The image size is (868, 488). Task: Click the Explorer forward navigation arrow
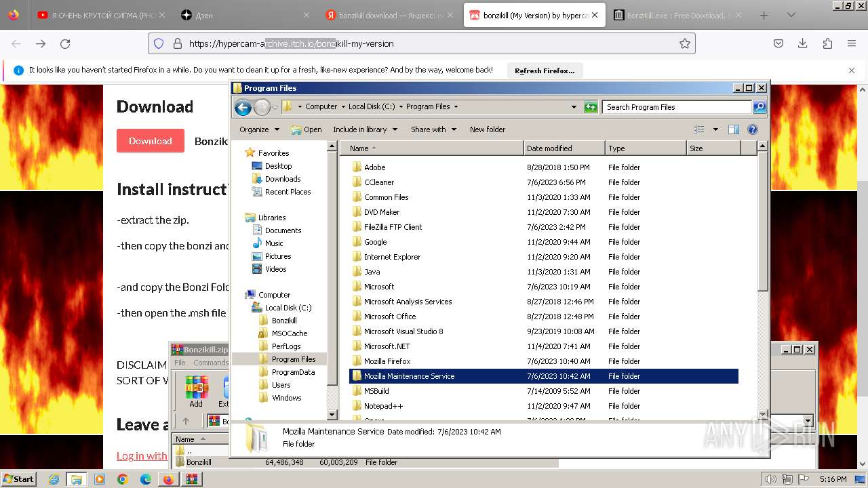[262, 107]
